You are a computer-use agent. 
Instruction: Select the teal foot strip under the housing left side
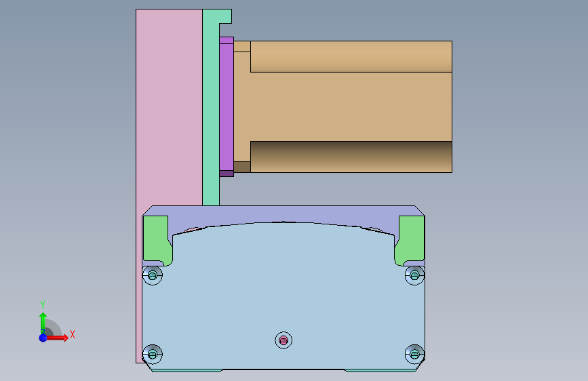click(x=187, y=371)
